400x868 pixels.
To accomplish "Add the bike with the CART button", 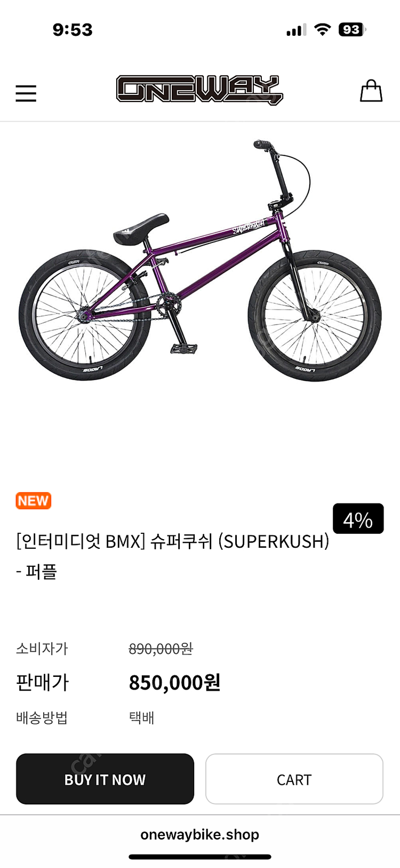I will pyautogui.click(x=294, y=779).
